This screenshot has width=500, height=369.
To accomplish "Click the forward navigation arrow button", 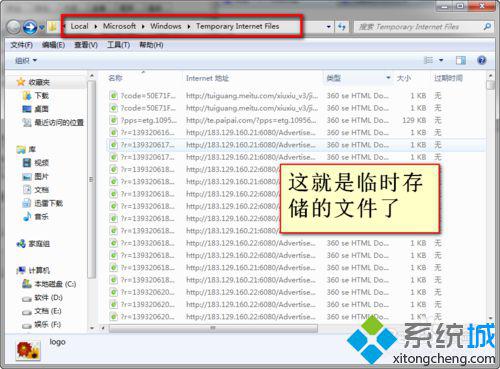I will [30, 27].
